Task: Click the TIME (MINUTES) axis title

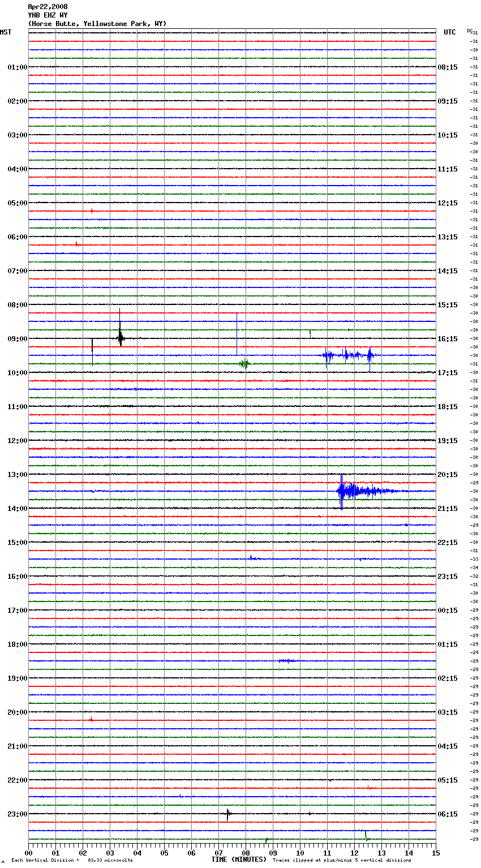Action: (239, 860)
